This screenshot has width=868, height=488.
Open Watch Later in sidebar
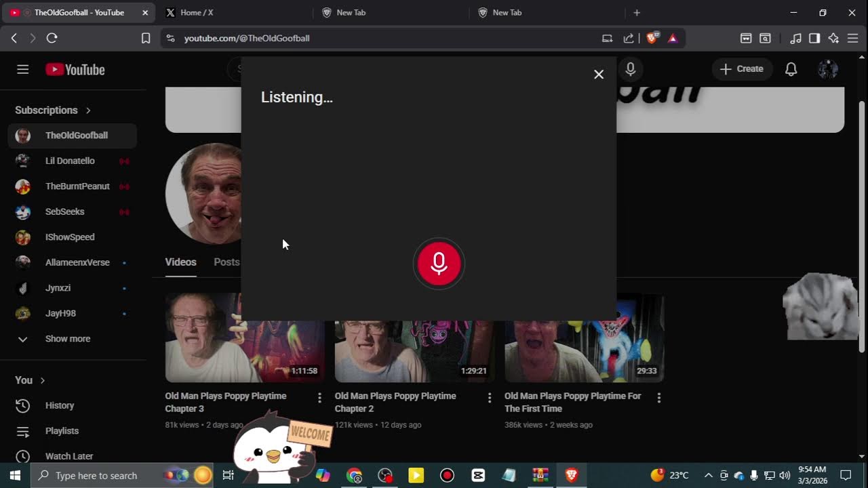(73, 456)
